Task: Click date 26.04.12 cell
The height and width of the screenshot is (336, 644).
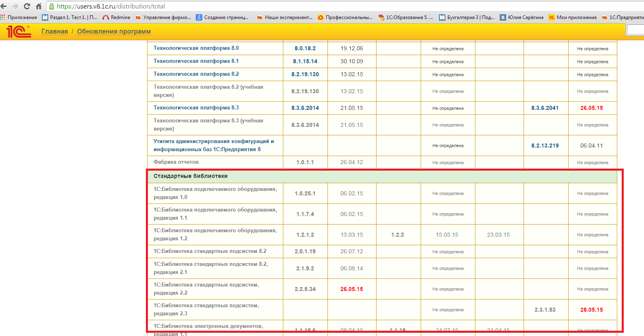Action: tap(352, 163)
